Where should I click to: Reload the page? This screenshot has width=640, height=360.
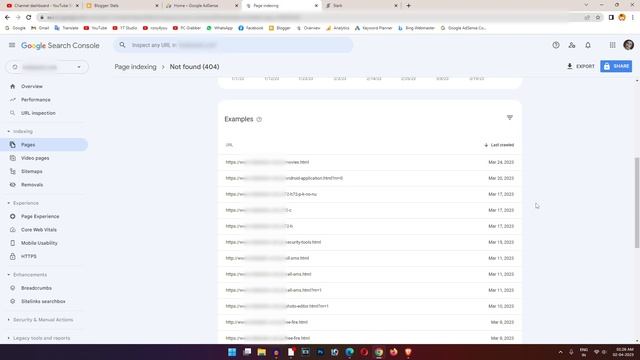tap(29, 17)
